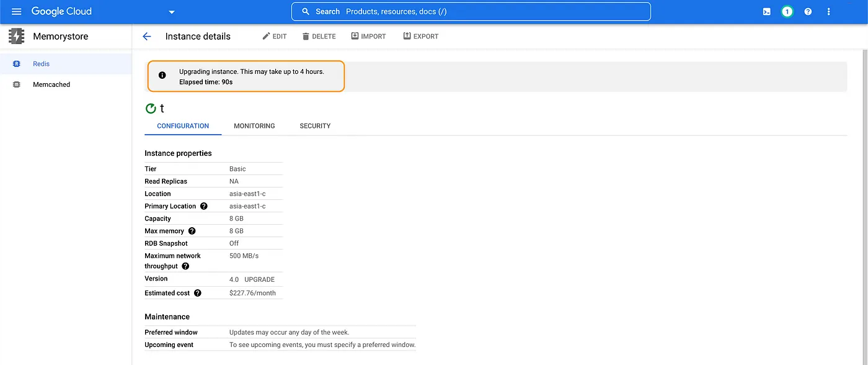Switch to the Monitoring tab
This screenshot has width=868, height=365.
point(254,126)
